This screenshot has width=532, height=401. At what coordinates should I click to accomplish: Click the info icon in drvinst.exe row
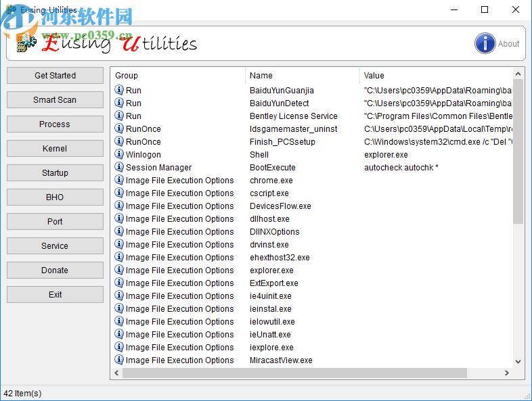118,244
